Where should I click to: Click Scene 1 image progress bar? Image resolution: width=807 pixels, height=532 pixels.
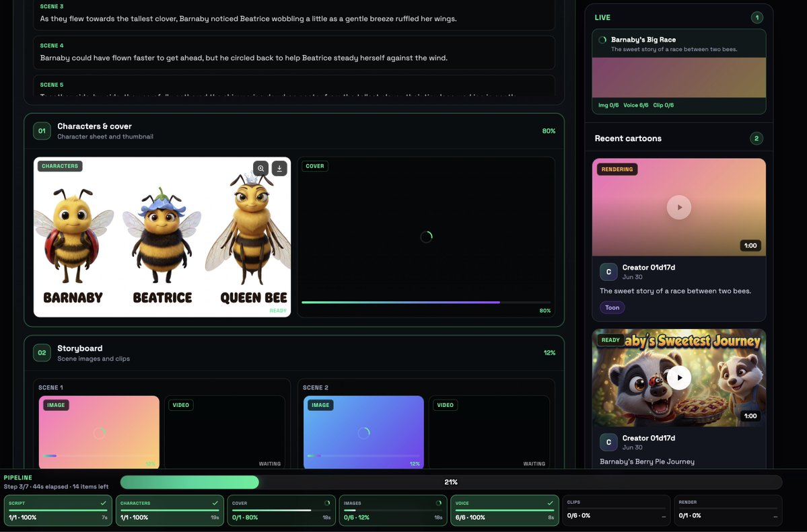(99, 456)
